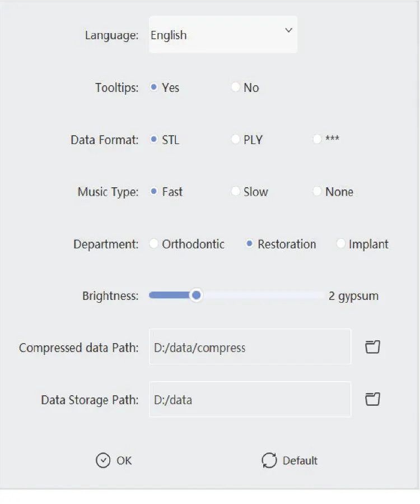420x504 pixels.
Task: Click the Compressed data Path text field
Action: [250, 347]
